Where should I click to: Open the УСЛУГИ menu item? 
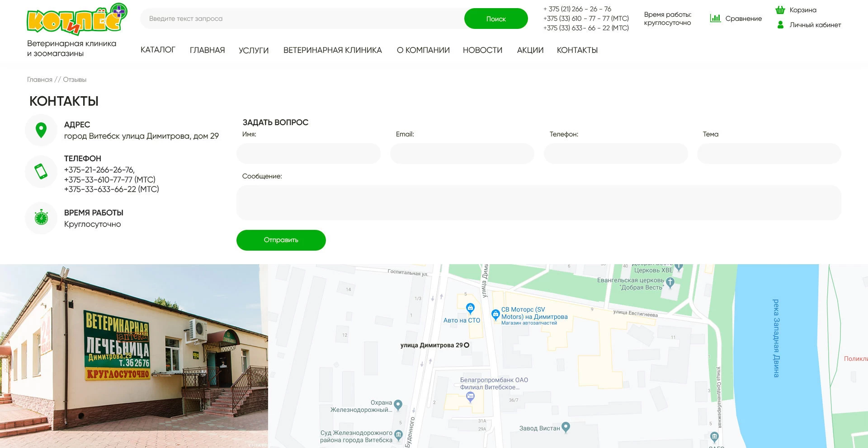click(254, 50)
